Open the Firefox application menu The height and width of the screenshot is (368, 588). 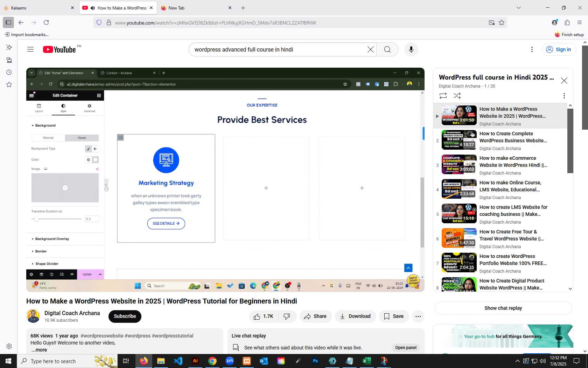(x=580, y=22)
